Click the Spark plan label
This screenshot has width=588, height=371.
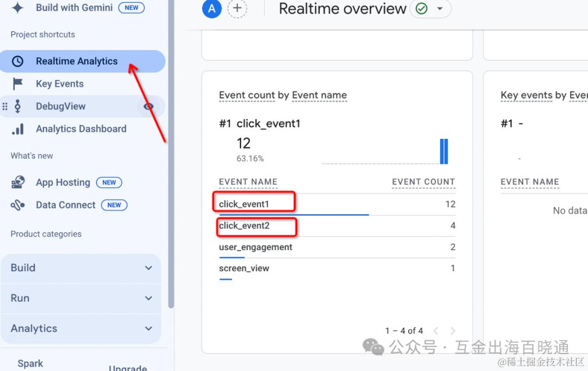click(30, 363)
